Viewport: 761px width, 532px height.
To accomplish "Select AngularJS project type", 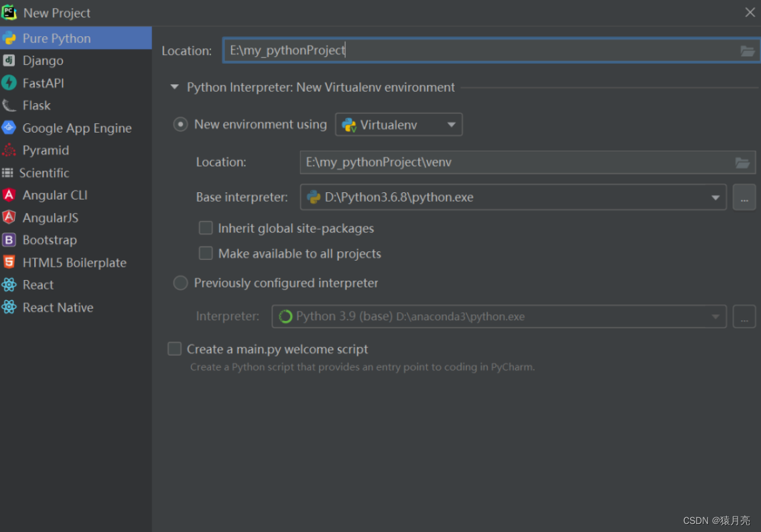I will pos(76,218).
